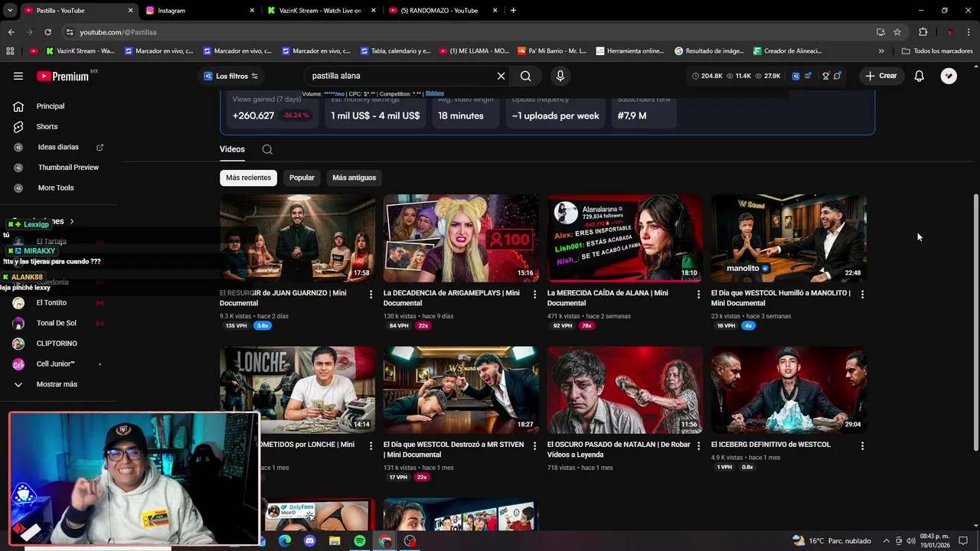The height and width of the screenshot is (551, 980).
Task: Reload the page with browser refresh icon
Action: coord(47,32)
